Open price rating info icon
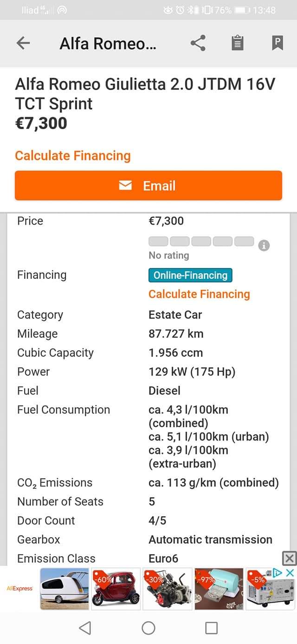 coord(264,245)
